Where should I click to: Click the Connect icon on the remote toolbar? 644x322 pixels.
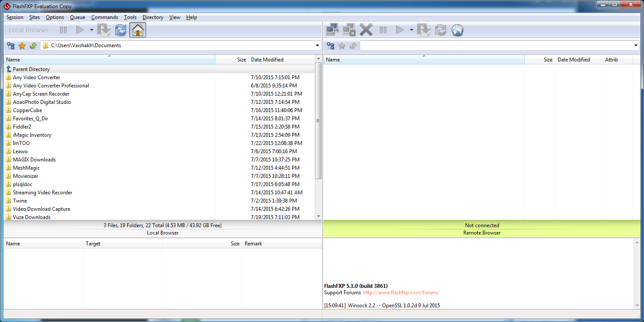tap(332, 29)
